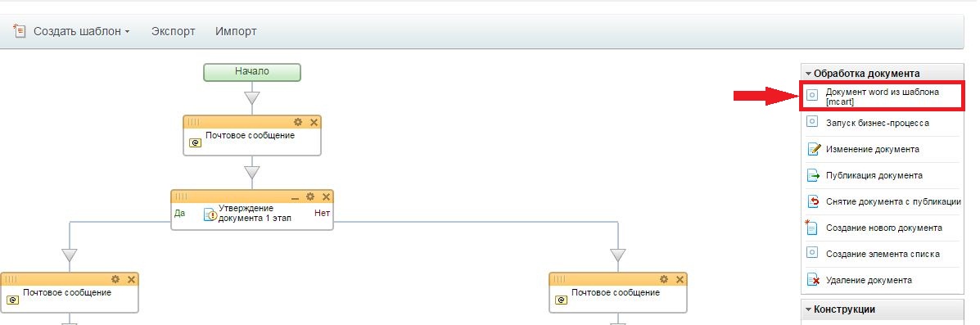Open settings gear of top Почтовое сообщение block
Screen dimensions: 980x325
tap(298, 122)
